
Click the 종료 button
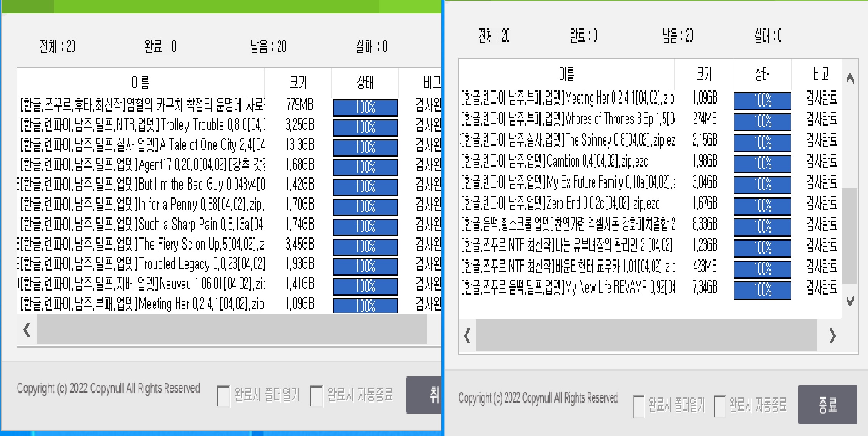tap(827, 405)
